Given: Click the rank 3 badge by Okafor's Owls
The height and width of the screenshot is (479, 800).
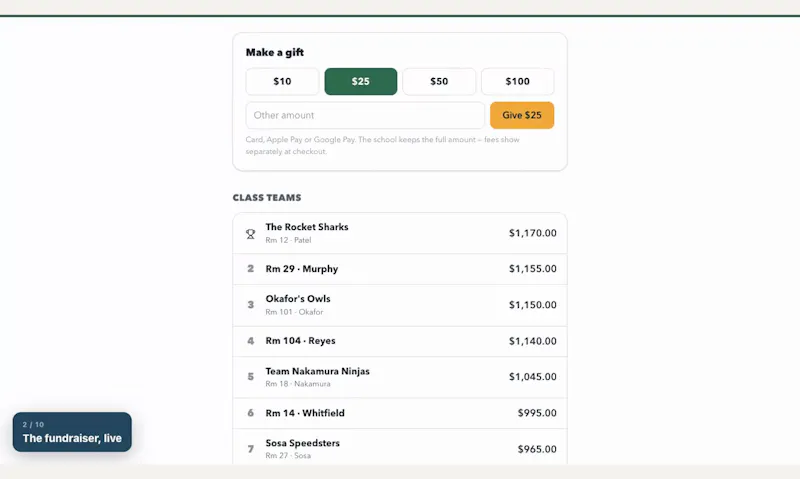Looking at the screenshot, I should (x=251, y=305).
